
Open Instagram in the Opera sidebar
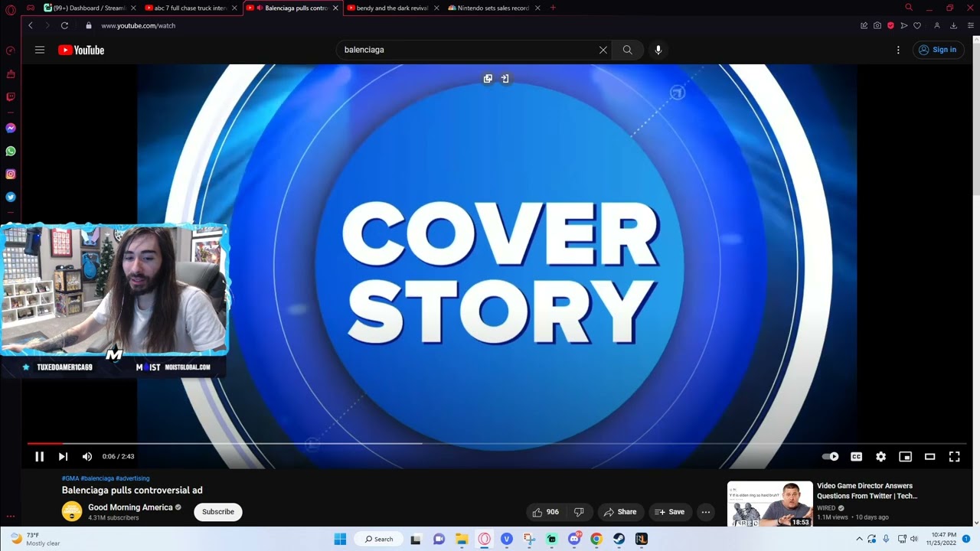11,174
